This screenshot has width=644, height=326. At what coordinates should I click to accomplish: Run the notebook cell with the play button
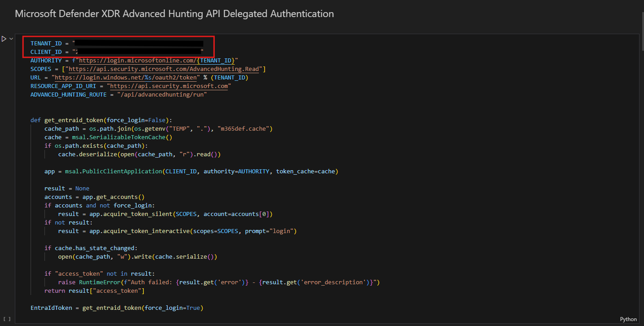pos(4,39)
